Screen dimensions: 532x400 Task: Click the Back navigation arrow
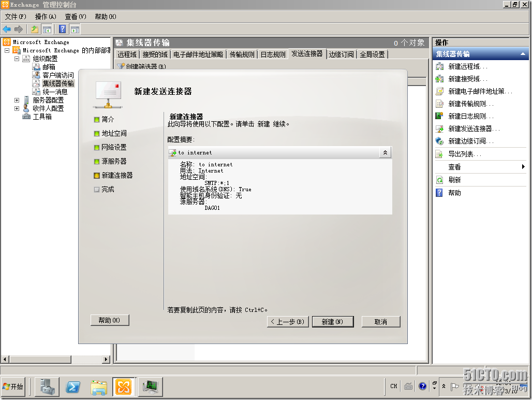[6, 28]
